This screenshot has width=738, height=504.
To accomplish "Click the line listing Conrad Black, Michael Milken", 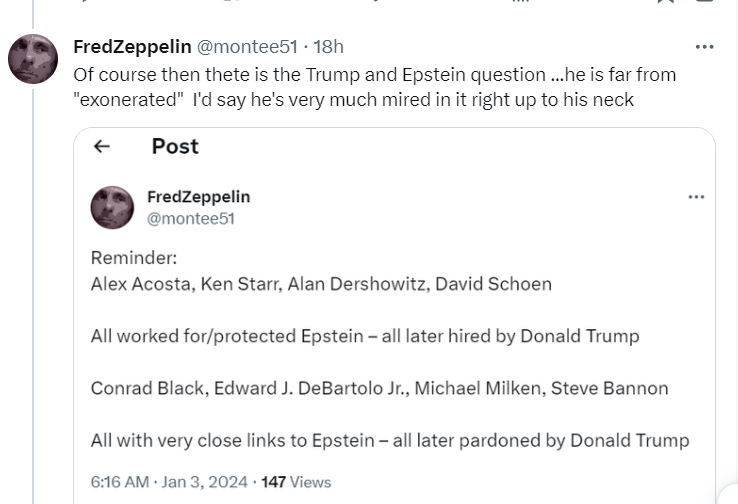I will tap(379, 388).
